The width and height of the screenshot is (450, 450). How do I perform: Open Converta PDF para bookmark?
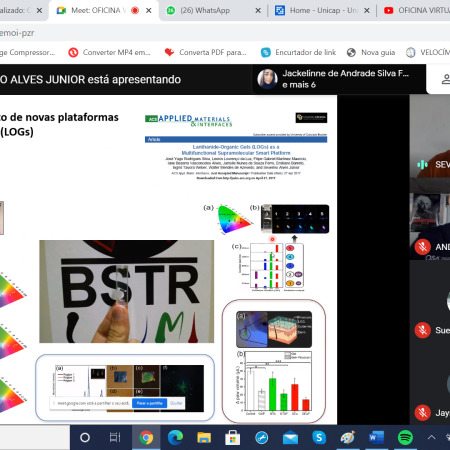[x=206, y=52]
